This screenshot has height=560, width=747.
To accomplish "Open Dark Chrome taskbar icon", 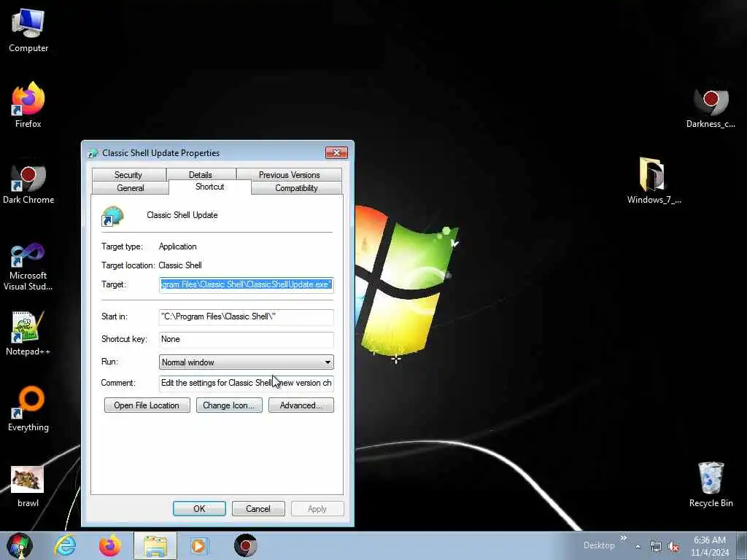I will pos(246,545).
